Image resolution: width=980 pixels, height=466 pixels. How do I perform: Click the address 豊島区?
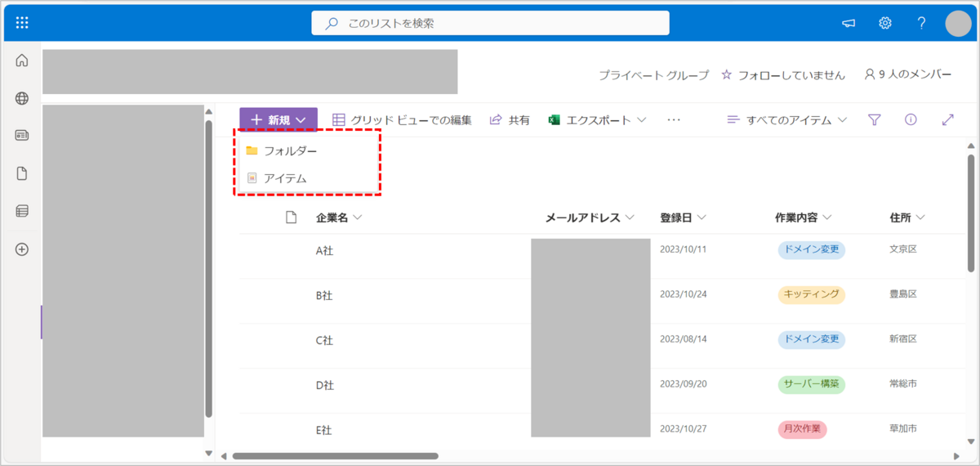click(903, 293)
